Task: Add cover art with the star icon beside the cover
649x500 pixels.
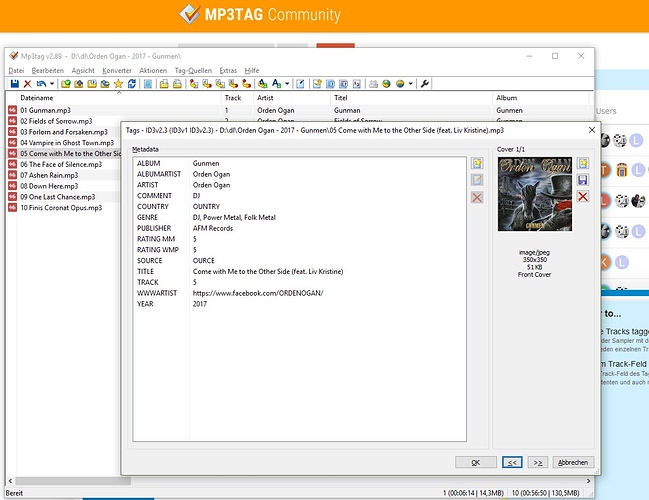Action: click(583, 163)
